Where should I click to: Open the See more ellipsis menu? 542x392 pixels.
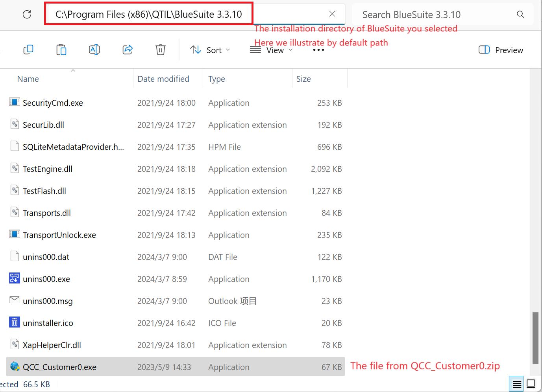point(318,50)
